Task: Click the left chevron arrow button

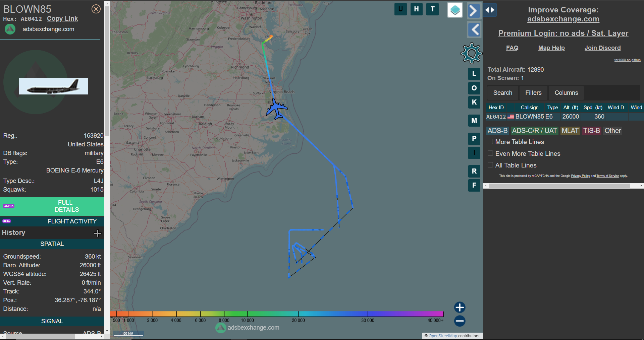Action: (x=474, y=30)
